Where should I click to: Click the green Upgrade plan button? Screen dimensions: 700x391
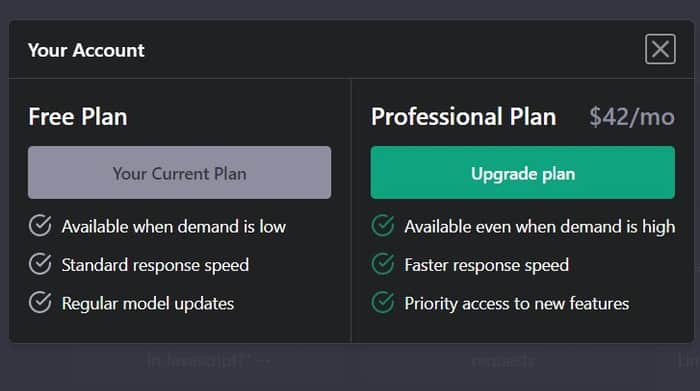click(522, 173)
